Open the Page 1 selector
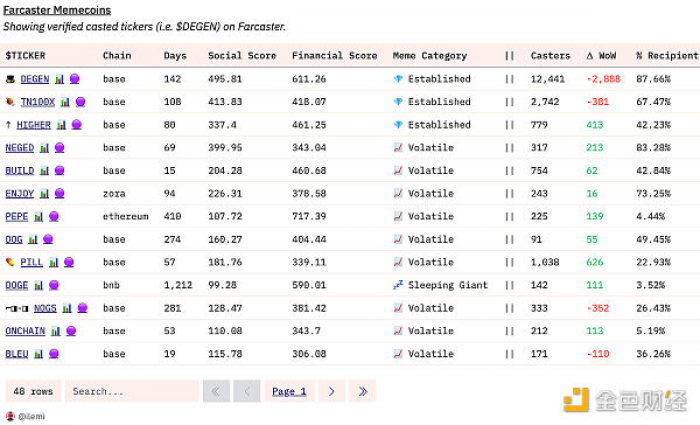 289,392
